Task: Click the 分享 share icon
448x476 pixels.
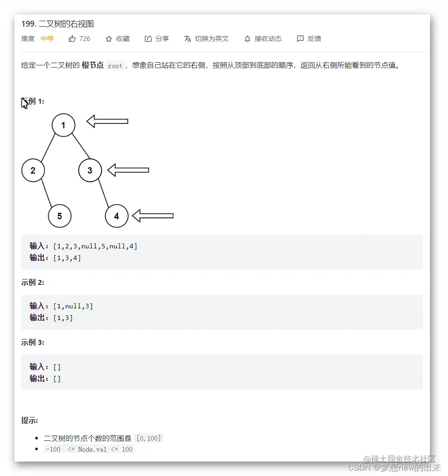Action: 148,38
